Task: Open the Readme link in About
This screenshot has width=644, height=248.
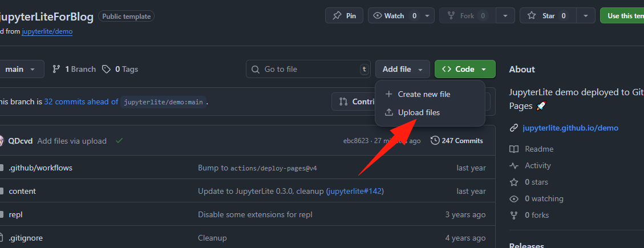Action: 539,149
